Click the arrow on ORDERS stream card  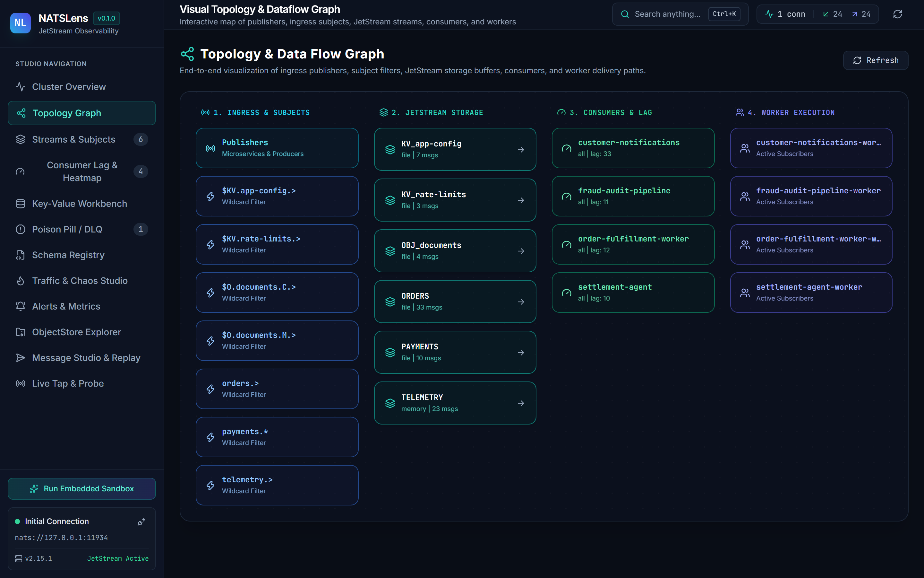(x=521, y=302)
